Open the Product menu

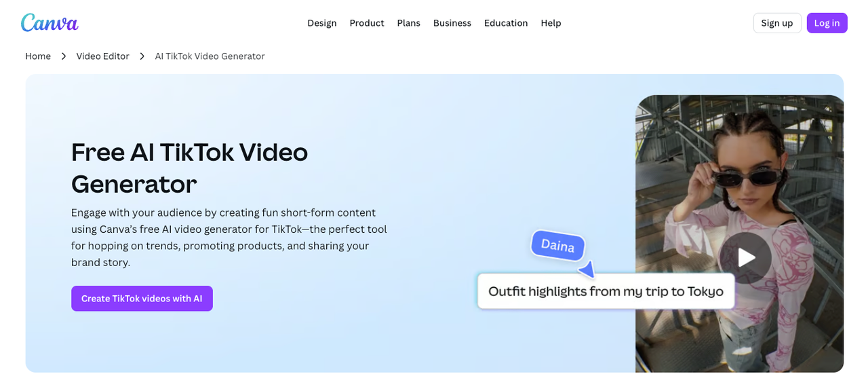(x=367, y=23)
